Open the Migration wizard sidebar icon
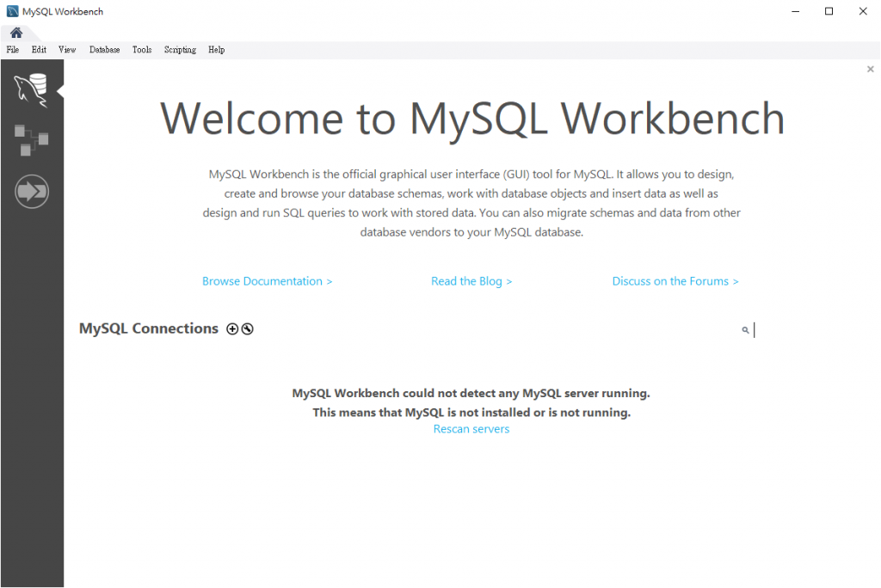Image resolution: width=881 pixels, height=588 pixels. [x=32, y=191]
